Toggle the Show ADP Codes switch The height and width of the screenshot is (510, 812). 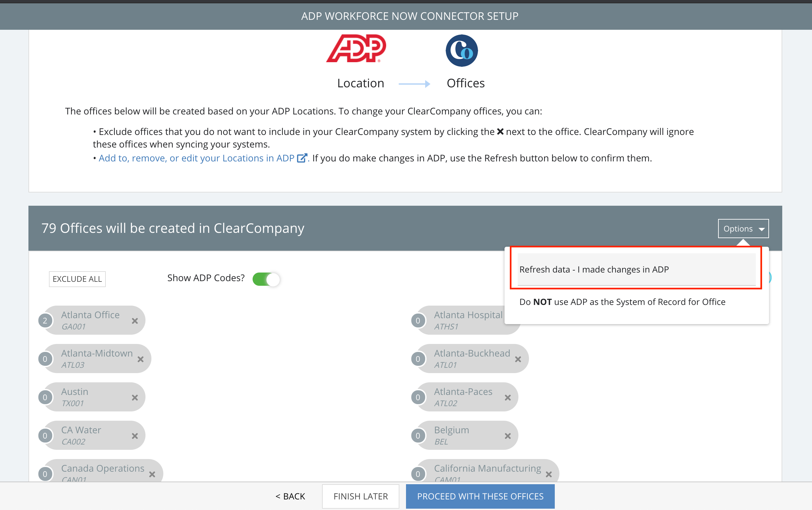pyautogui.click(x=266, y=279)
